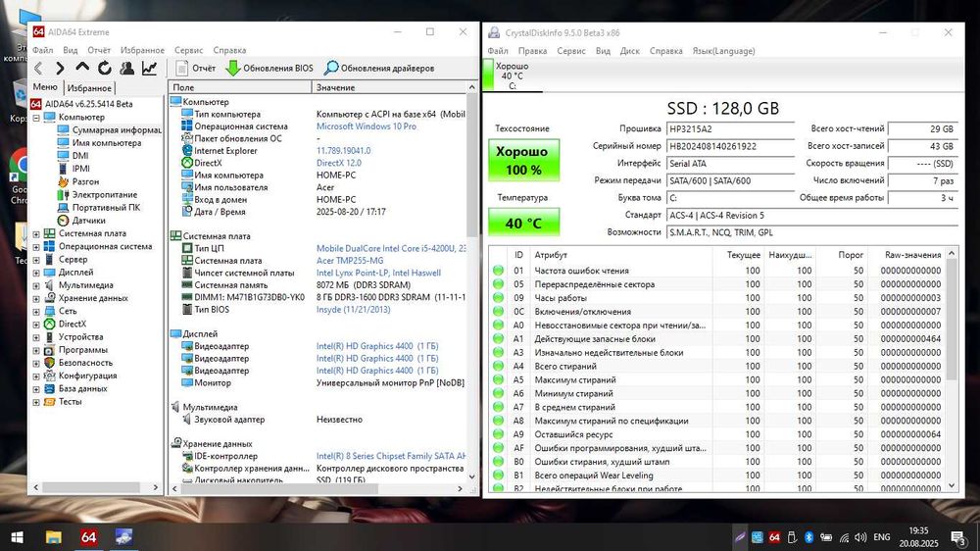Expand the Тесты tree node
This screenshot has height=551, width=980.
[36, 402]
